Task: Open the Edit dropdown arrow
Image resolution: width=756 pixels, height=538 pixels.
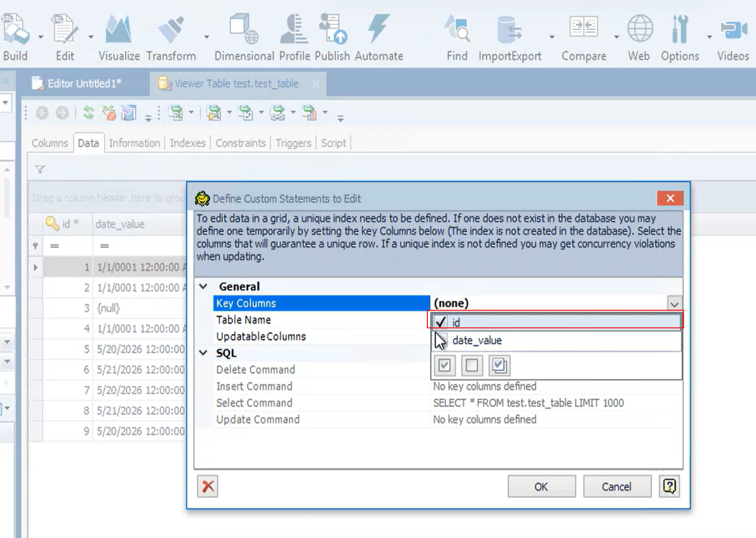Action: [x=91, y=37]
